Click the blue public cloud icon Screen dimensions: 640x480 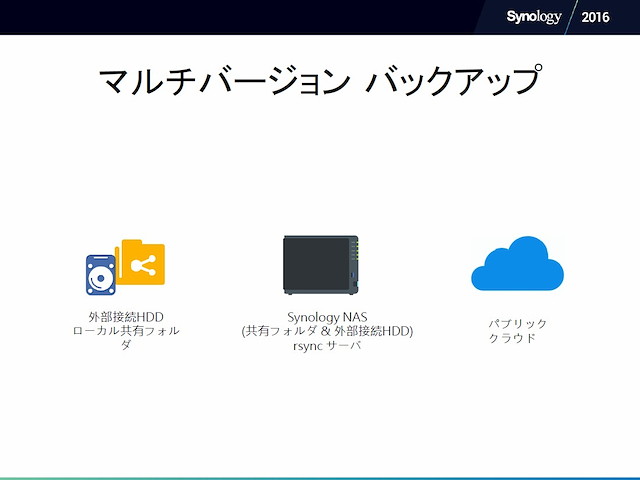[x=518, y=263]
